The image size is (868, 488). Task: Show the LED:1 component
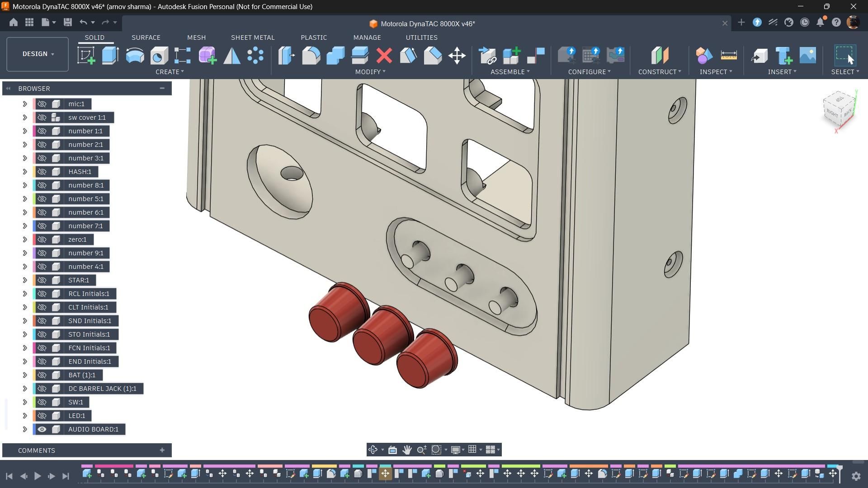[x=42, y=416]
